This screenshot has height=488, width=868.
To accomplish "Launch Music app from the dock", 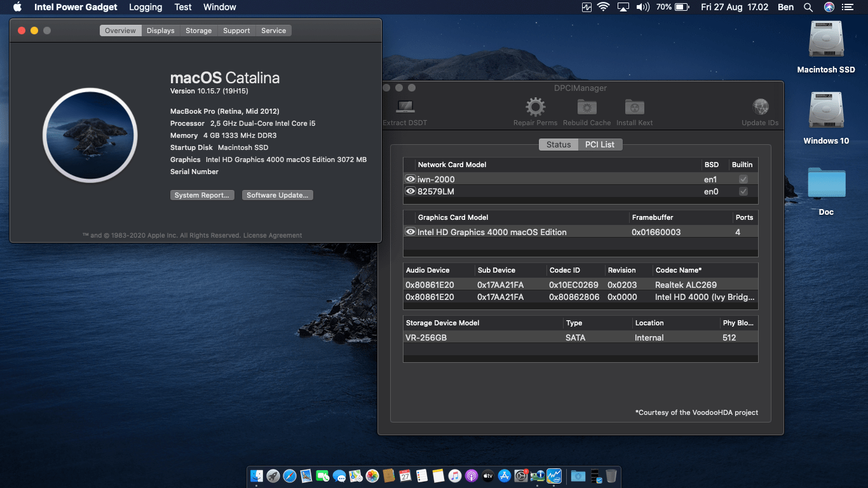I will 454,475.
